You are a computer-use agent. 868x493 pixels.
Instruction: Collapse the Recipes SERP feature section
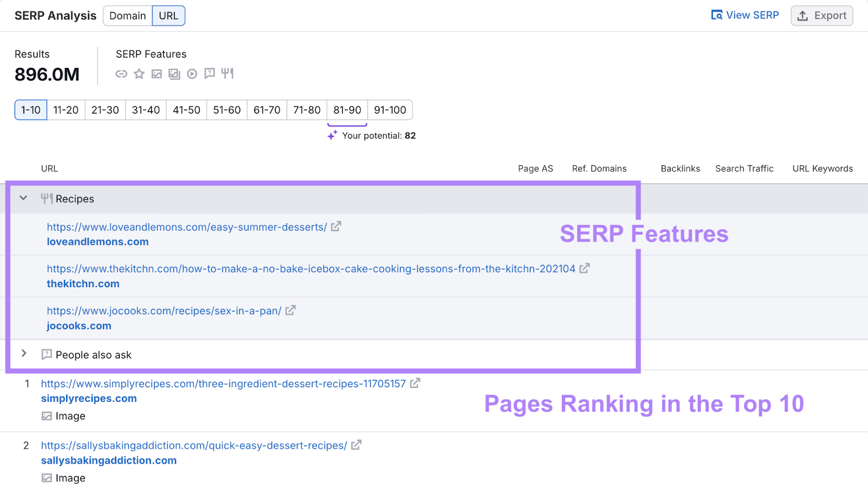click(23, 198)
